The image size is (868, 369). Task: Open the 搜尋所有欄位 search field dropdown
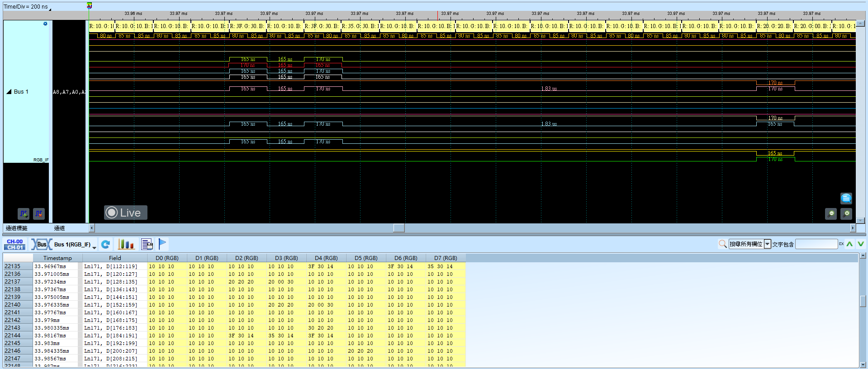tap(768, 244)
